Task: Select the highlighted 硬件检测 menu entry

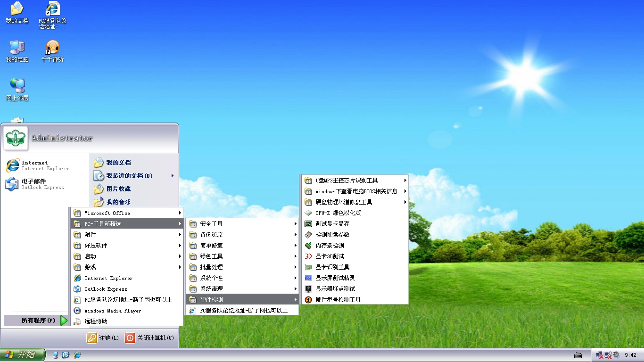Action: coord(242,300)
